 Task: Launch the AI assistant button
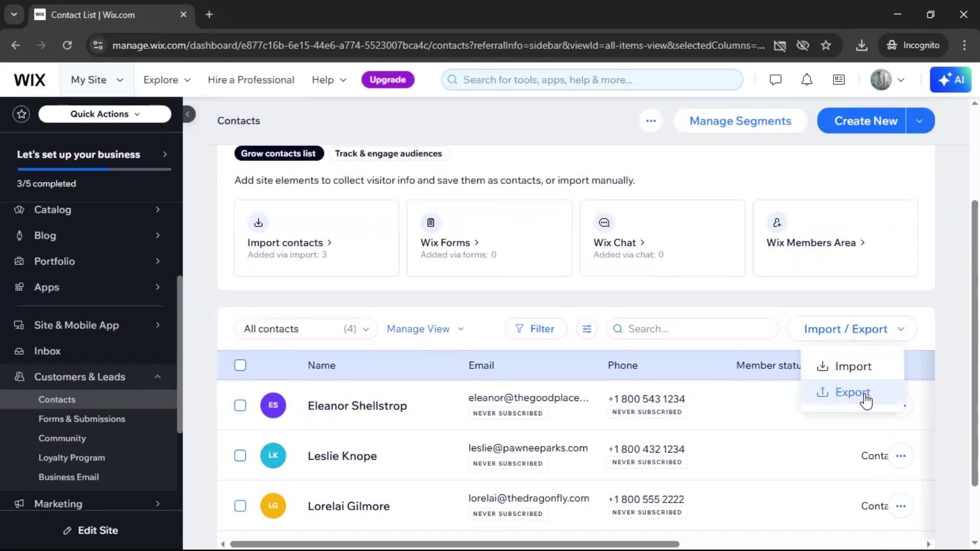pos(950,80)
